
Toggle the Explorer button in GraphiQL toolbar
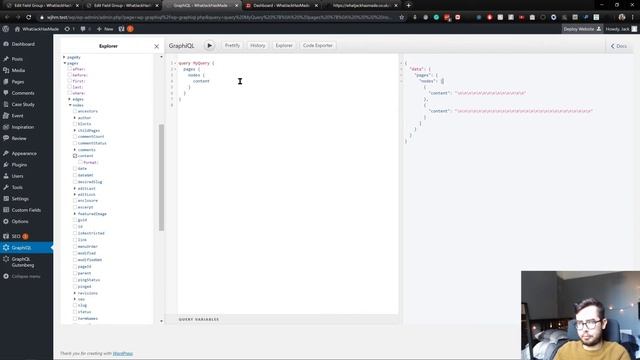[284, 46]
